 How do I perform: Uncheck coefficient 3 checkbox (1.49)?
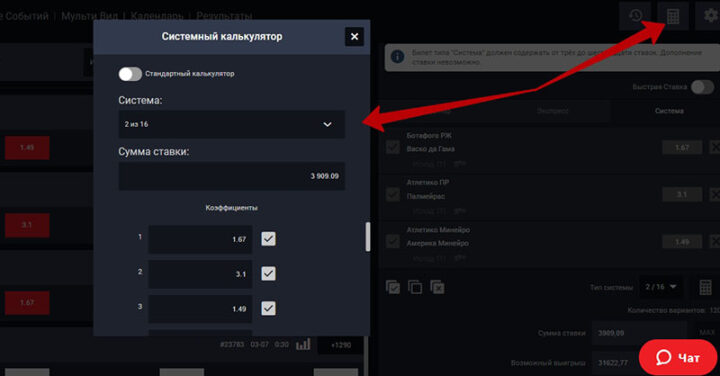pyautogui.click(x=269, y=308)
